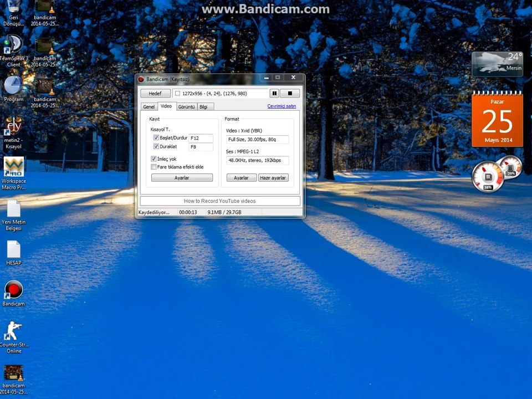Stop the Bandicam recording

point(290,93)
